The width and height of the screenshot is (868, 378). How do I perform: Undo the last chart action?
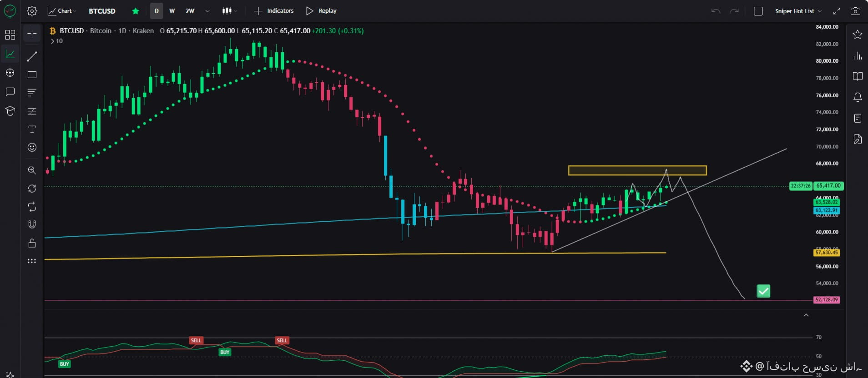click(x=716, y=11)
